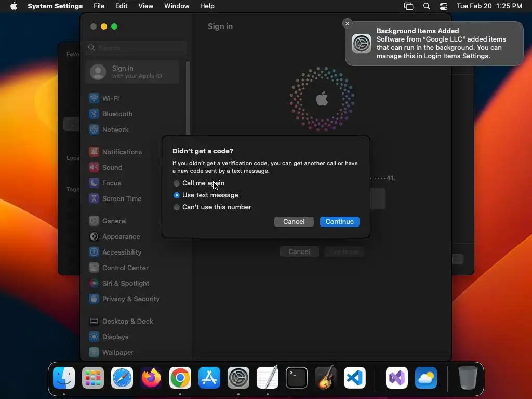Open the Apple menu
The width and height of the screenshot is (532, 399).
[14, 6]
